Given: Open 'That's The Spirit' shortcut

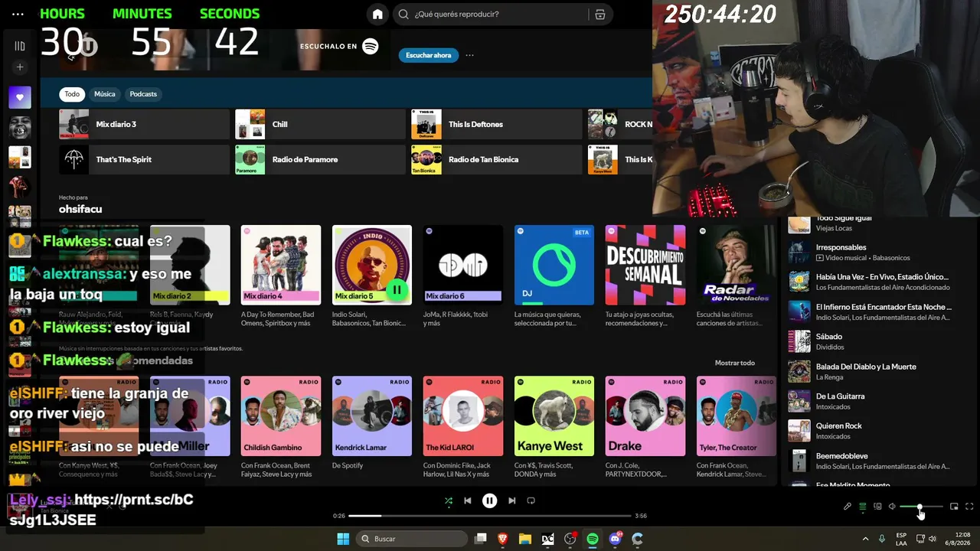Looking at the screenshot, I should (x=145, y=159).
